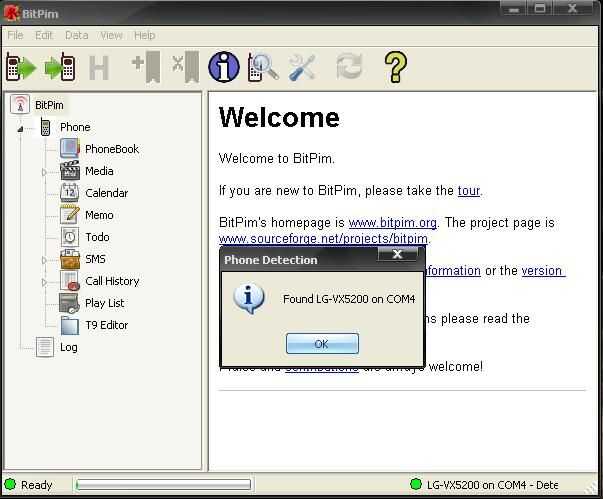
Task: Select the Phone tree node
Action: (x=75, y=127)
